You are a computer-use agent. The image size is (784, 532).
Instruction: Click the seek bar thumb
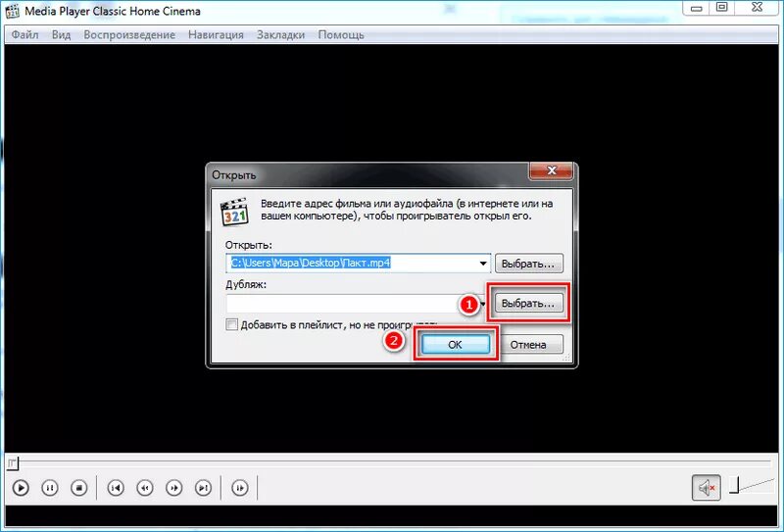point(13,464)
